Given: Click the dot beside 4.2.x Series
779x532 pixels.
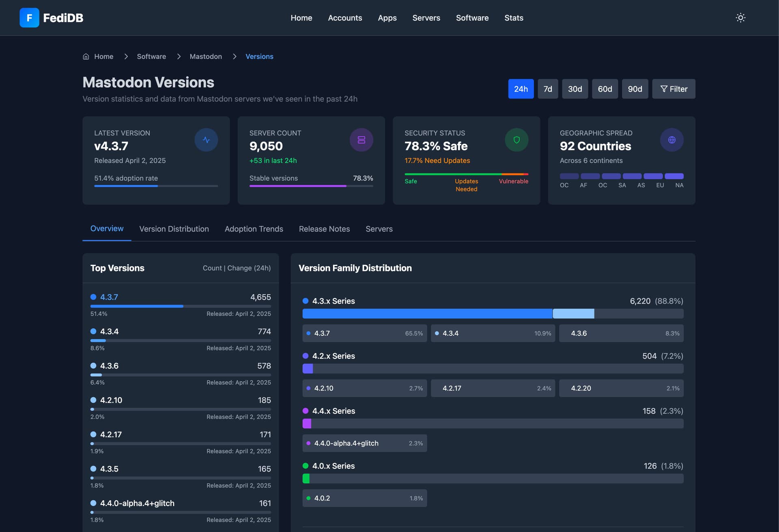Looking at the screenshot, I should pos(306,356).
